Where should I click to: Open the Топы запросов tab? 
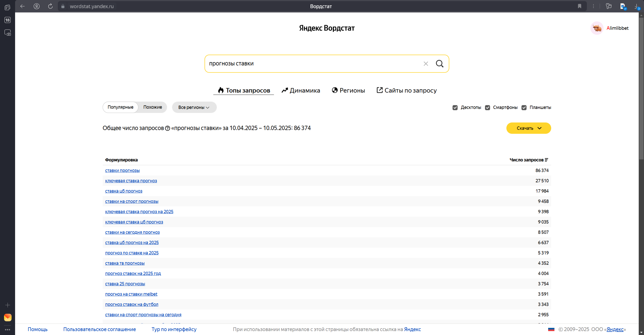point(244,90)
